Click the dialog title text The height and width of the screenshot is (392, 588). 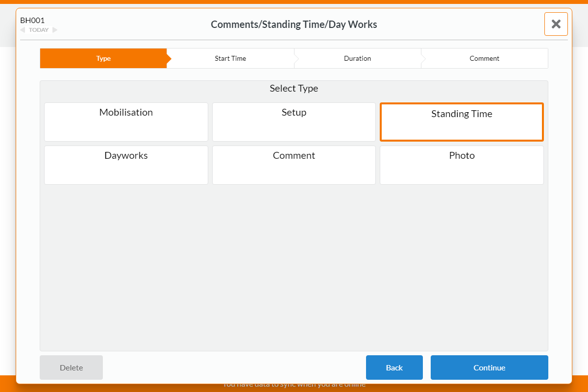tap(294, 24)
